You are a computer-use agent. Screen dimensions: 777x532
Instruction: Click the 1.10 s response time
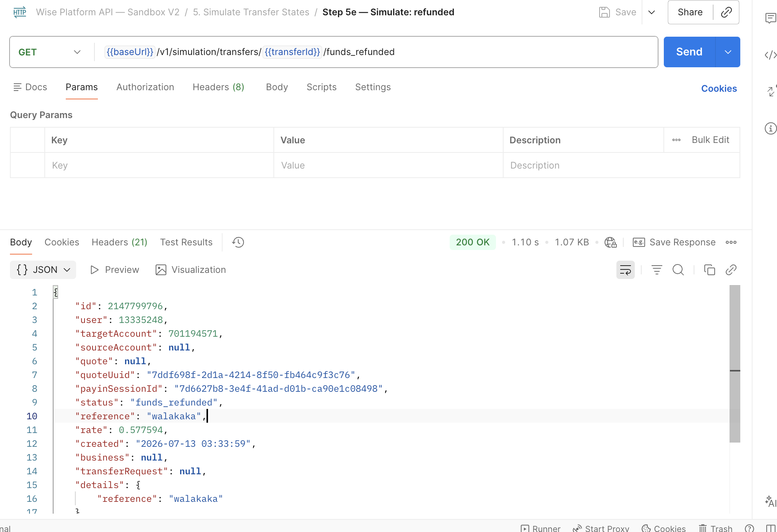click(x=525, y=242)
